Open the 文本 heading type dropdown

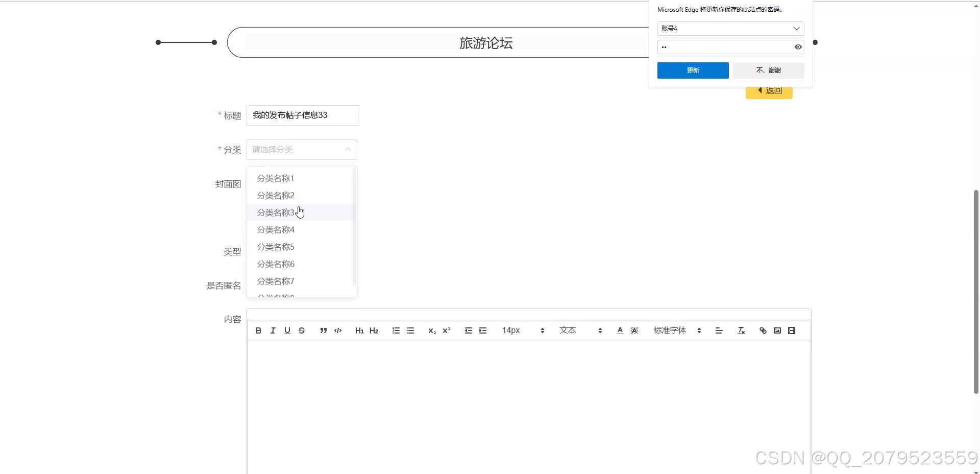pos(581,330)
